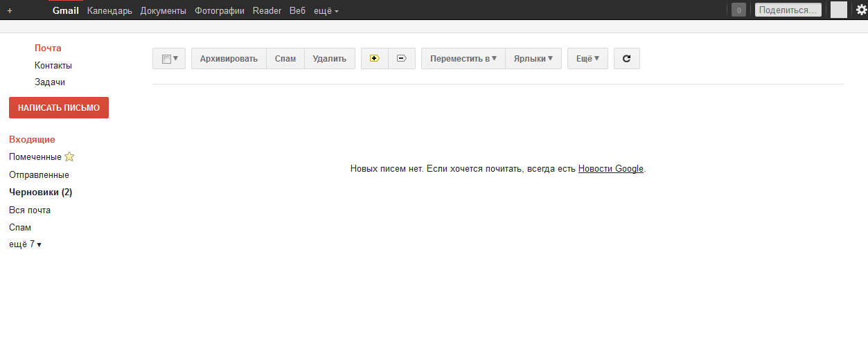Image resolution: width=868 pixels, height=351 pixels.
Task: Open the Переместить в dropdown
Action: tap(463, 59)
